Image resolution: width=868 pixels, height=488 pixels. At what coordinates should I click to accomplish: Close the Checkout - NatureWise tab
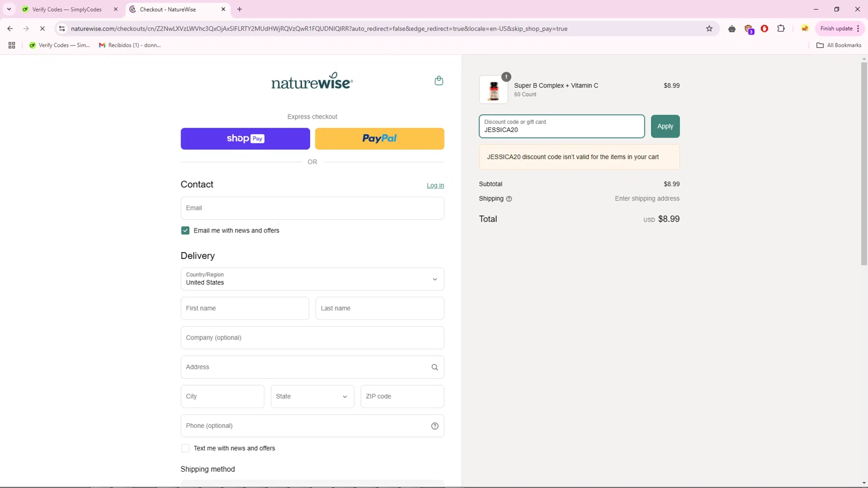pos(223,9)
